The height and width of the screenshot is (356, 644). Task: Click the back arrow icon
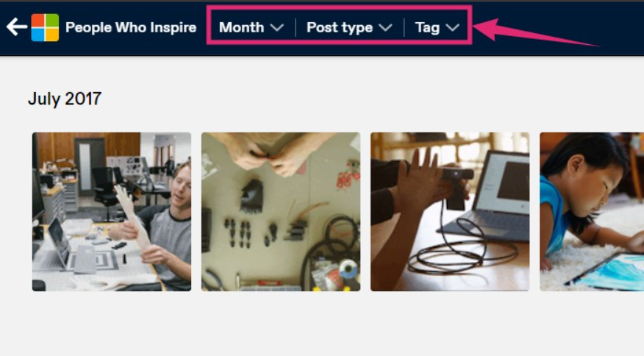pos(17,27)
